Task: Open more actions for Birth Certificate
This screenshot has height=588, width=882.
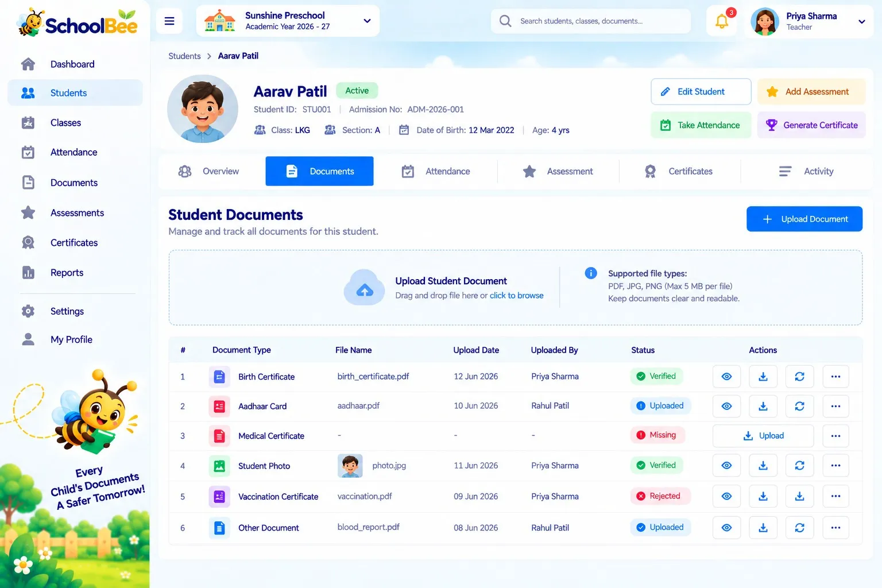Action: tap(835, 377)
